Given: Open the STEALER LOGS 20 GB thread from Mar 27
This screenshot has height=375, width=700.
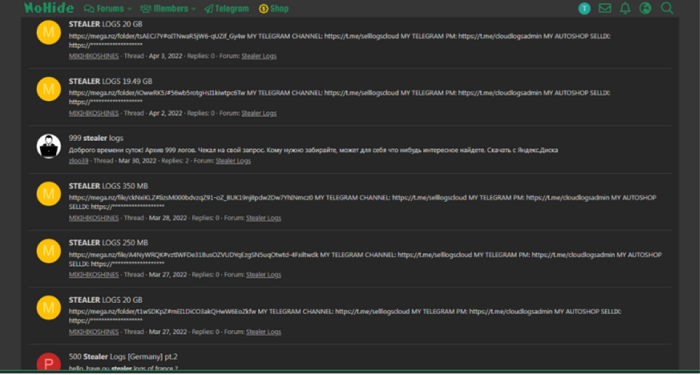Looking at the screenshot, I should coord(106,300).
